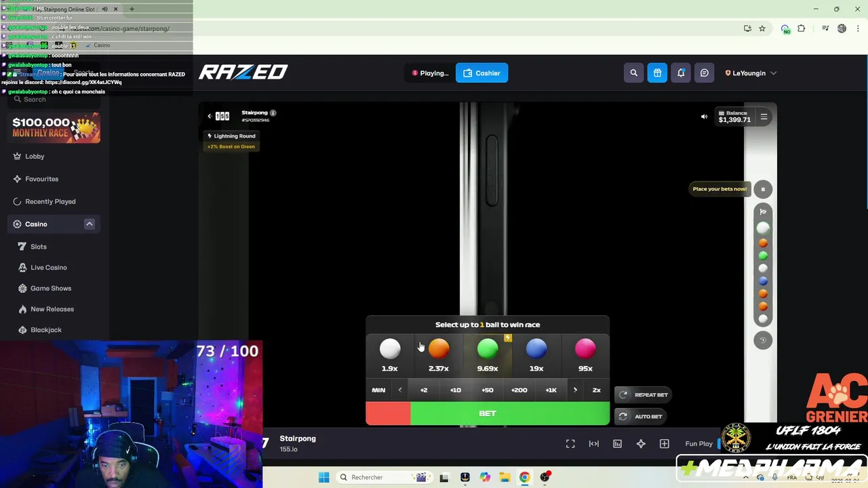868x488 pixels.
Task: Click the sidebar Search field
Action: (x=54, y=100)
